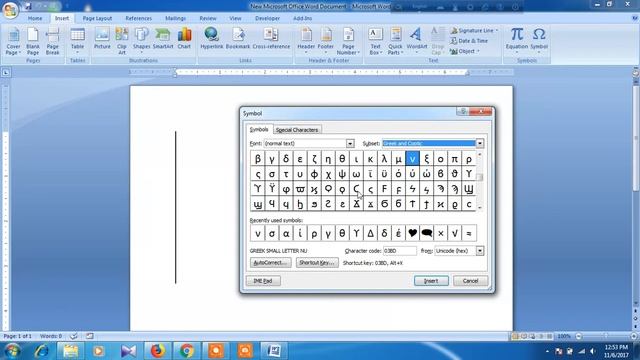
Task: Insert a Picture from file
Action: pyautogui.click(x=102, y=39)
